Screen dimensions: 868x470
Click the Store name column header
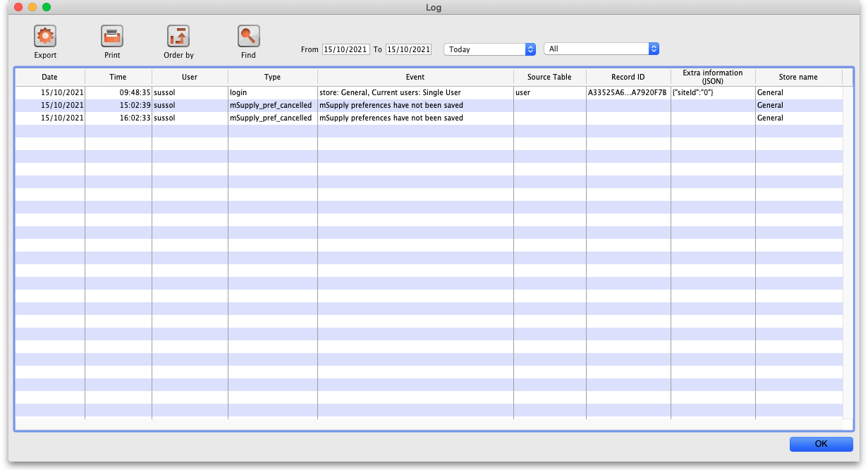[798, 77]
